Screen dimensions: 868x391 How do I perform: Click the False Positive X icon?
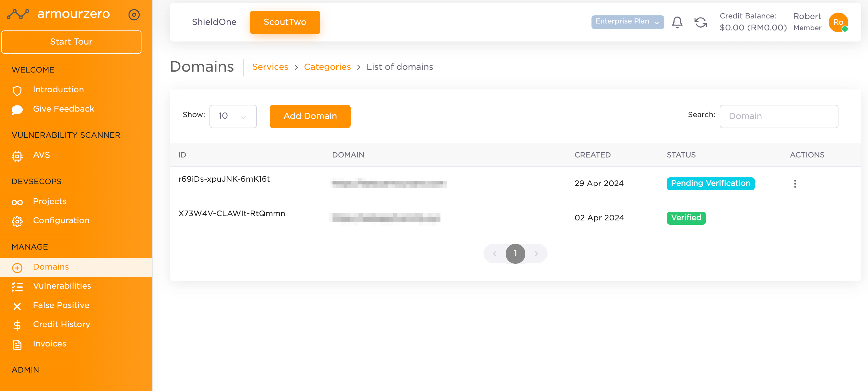(x=17, y=306)
